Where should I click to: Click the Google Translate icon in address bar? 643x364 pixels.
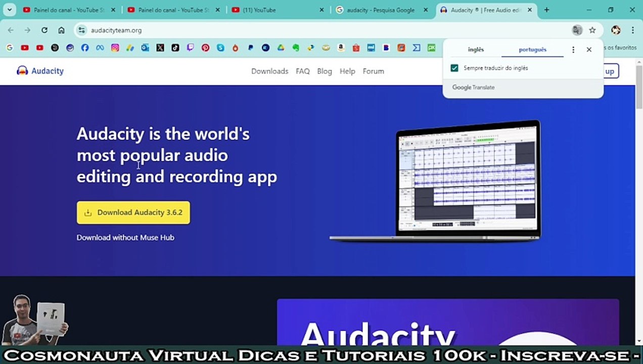(577, 30)
